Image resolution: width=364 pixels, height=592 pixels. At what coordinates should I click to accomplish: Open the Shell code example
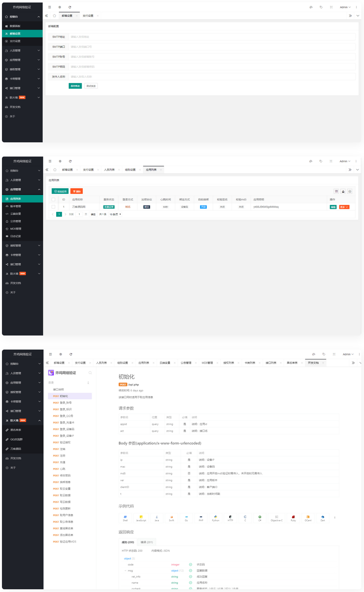coord(125,518)
